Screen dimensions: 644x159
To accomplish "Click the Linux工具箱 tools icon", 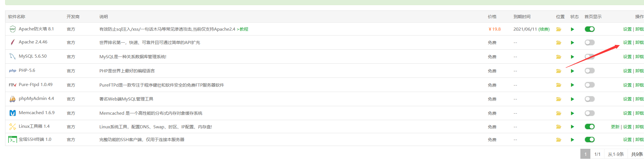I will pos(12,127).
